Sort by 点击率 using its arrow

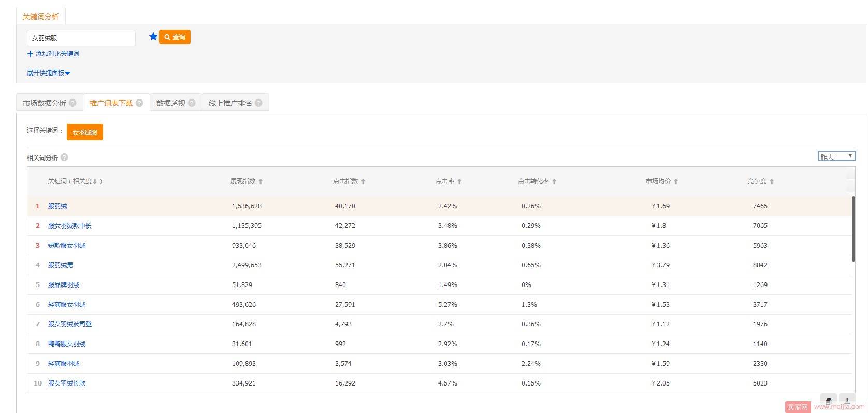pyautogui.click(x=459, y=182)
